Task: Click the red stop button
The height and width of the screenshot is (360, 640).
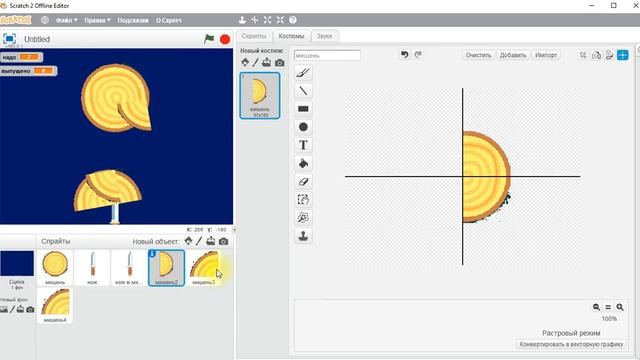Action: pos(225,39)
